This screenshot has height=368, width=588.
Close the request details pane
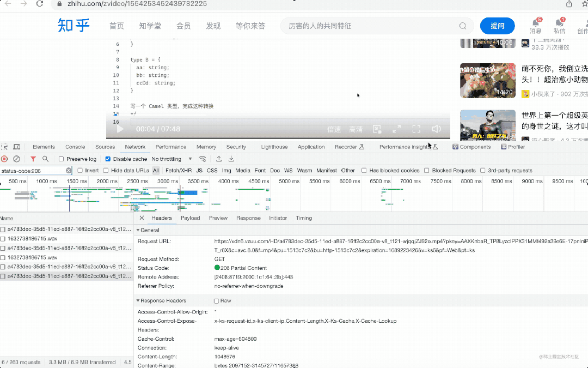[x=142, y=218]
